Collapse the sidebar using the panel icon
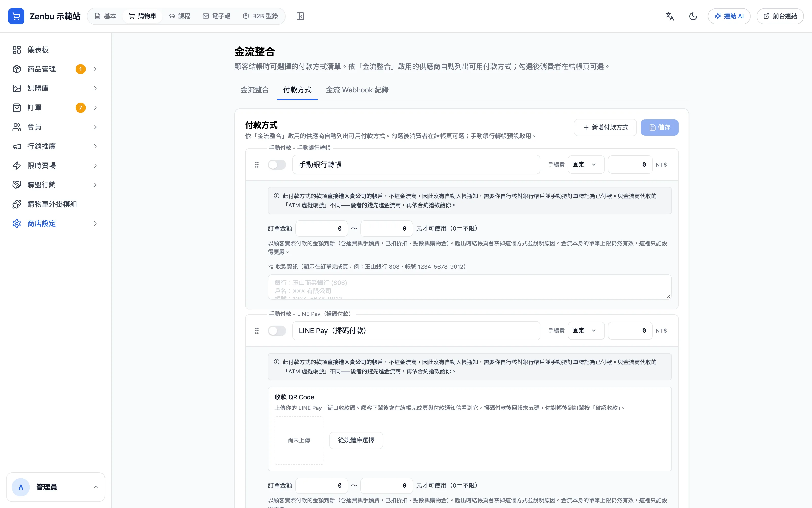Viewport: 812px width, 508px height. [x=300, y=16]
